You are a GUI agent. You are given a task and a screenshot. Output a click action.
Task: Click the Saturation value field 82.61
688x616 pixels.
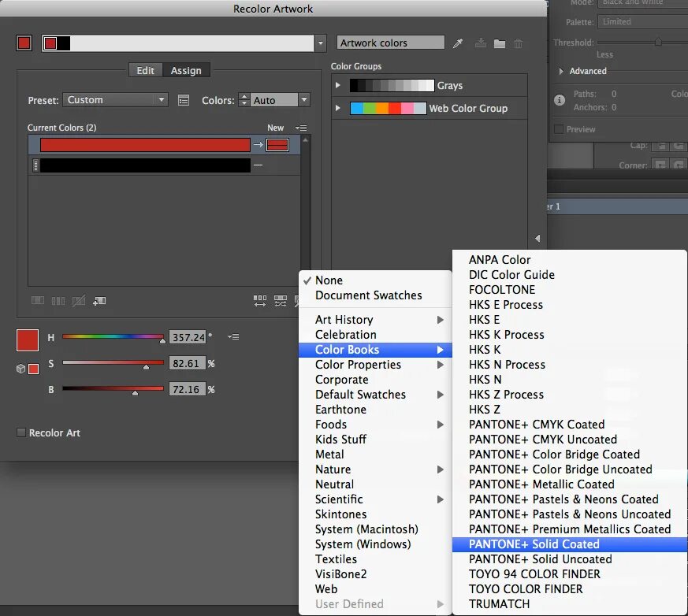tap(188, 363)
